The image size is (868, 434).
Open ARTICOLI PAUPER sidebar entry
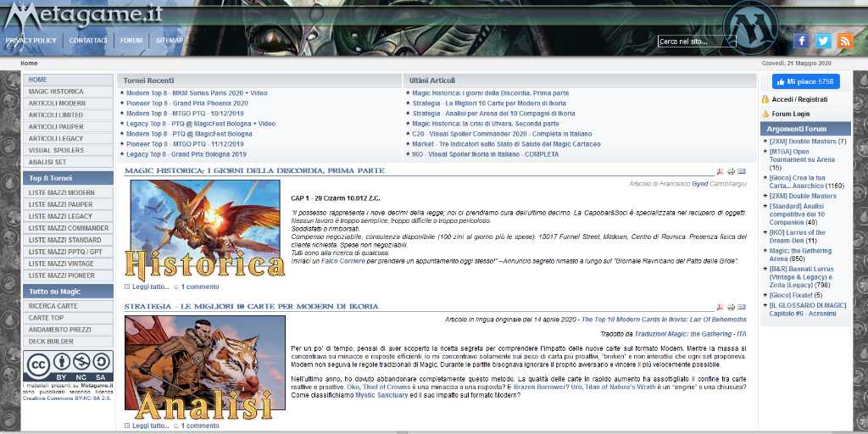coord(68,127)
